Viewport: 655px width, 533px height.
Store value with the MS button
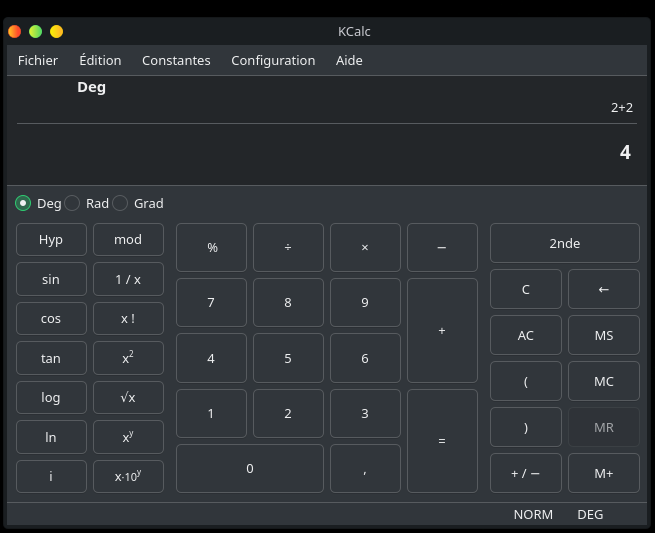coord(603,336)
